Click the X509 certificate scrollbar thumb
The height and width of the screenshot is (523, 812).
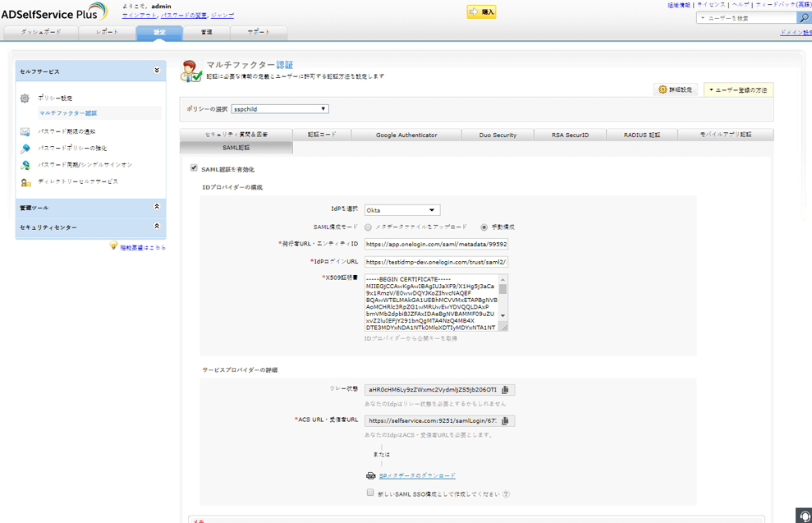[502, 289]
